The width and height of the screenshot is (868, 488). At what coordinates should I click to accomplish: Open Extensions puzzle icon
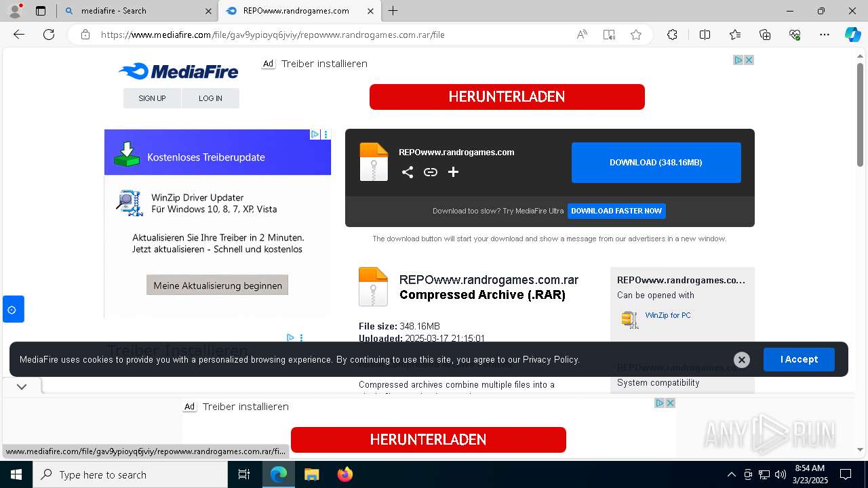672,35
